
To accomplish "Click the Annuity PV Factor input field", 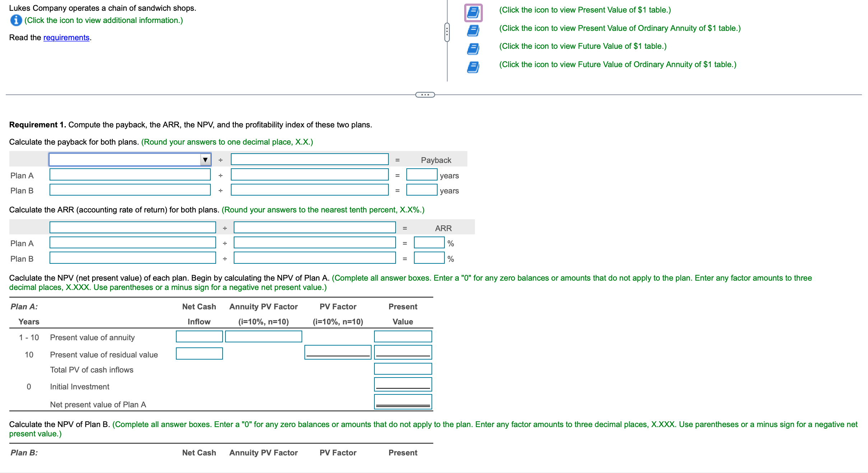I will pyautogui.click(x=263, y=337).
